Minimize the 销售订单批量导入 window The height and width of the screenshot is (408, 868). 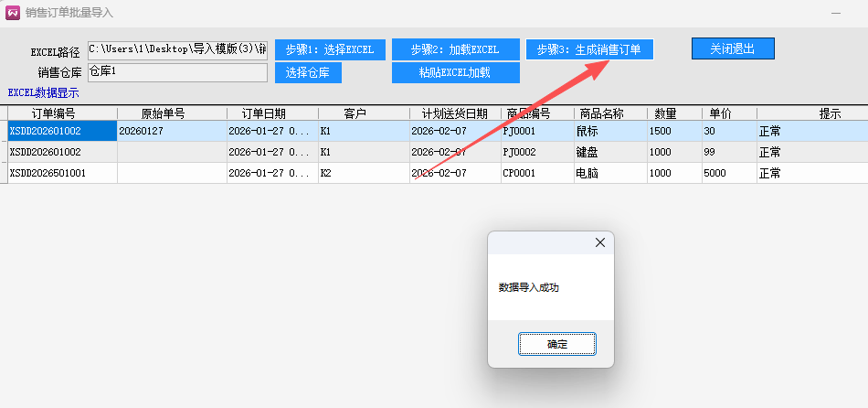coord(836,13)
